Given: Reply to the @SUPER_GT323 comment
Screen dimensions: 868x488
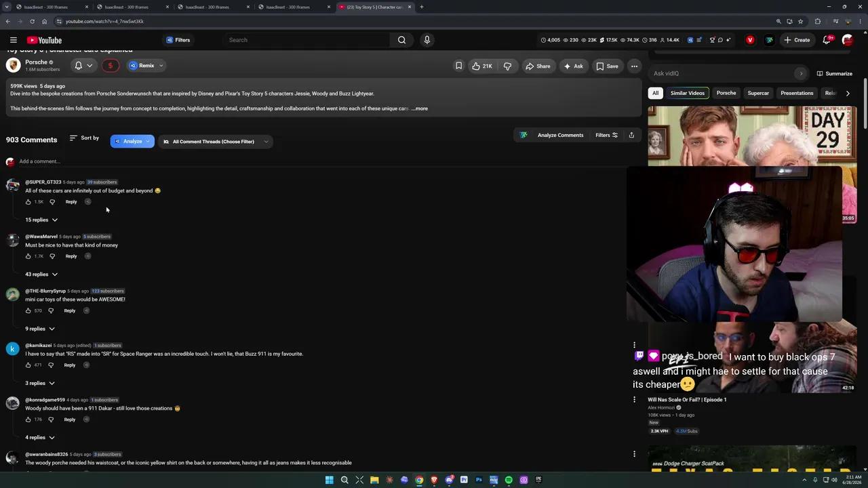Looking at the screenshot, I should pyautogui.click(x=71, y=202).
